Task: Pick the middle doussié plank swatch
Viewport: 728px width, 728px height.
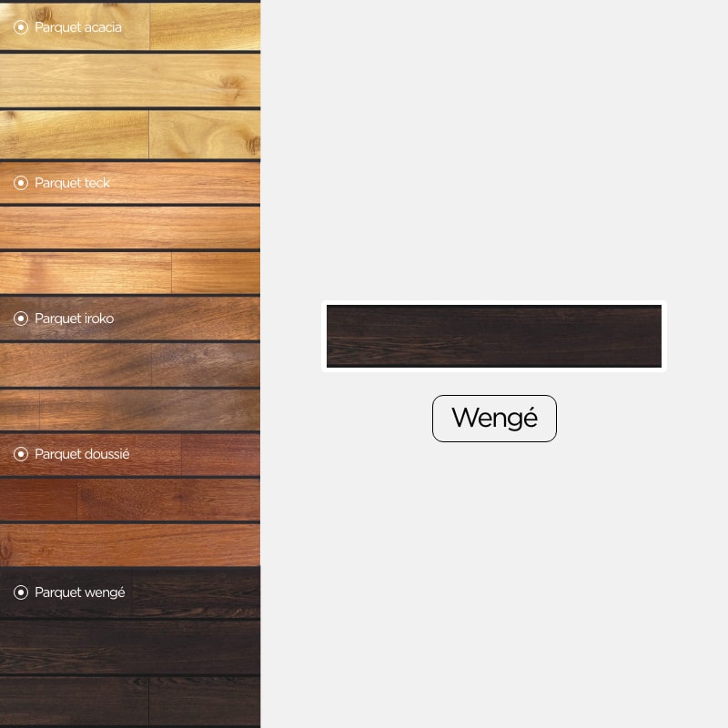Action: (130, 500)
